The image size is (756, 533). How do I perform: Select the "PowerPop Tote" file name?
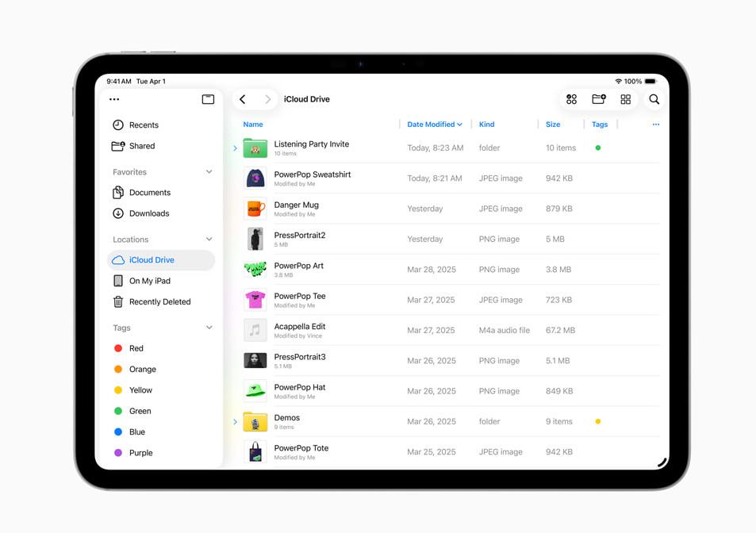(301, 448)
